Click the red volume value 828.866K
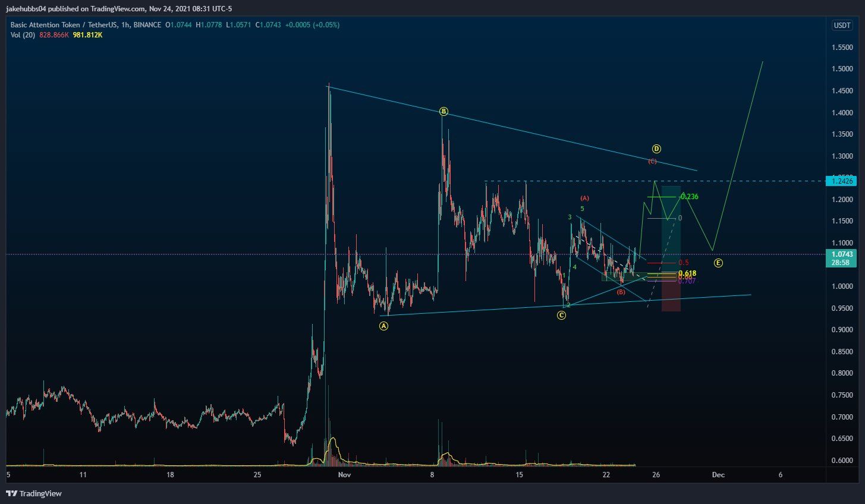 point(54,35)
